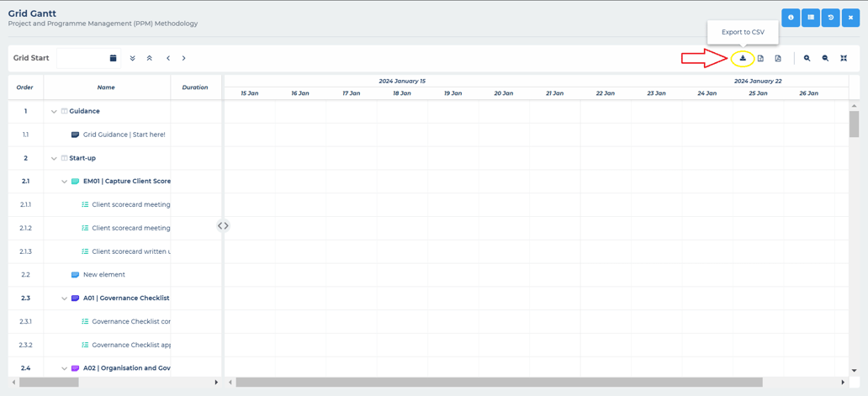Click the EM01 teal element icon

[76, 182]
